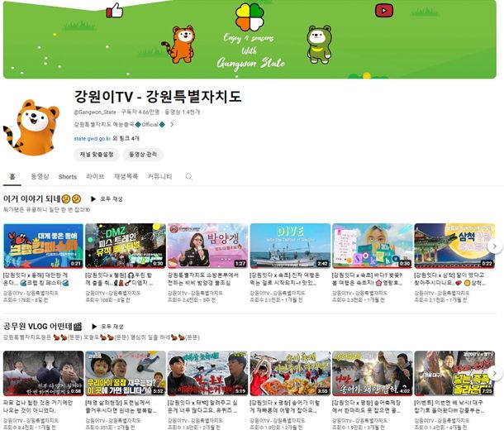Open video title starting [이벤트]
The height and width of the screenshot is (435, 504).
coord(449,406)
